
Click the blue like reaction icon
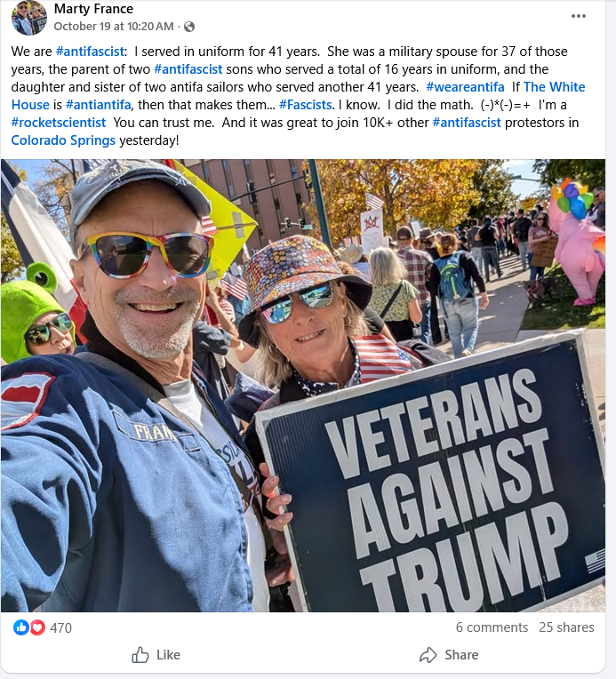[x=20, y=627]
